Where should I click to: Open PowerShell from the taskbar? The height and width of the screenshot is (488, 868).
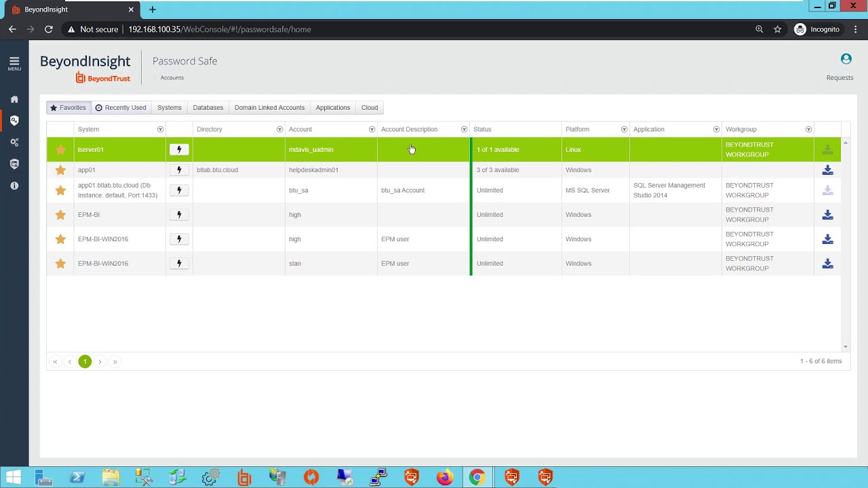point(77,477)
